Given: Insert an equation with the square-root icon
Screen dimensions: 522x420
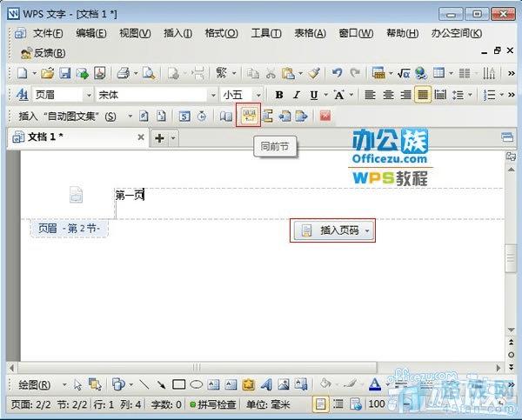Looking at the screenshot, I should point(404,73).
